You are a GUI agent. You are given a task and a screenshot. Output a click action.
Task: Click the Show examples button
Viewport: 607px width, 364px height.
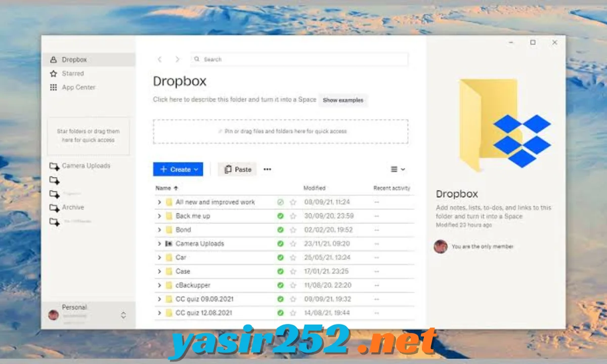[343, 100]
